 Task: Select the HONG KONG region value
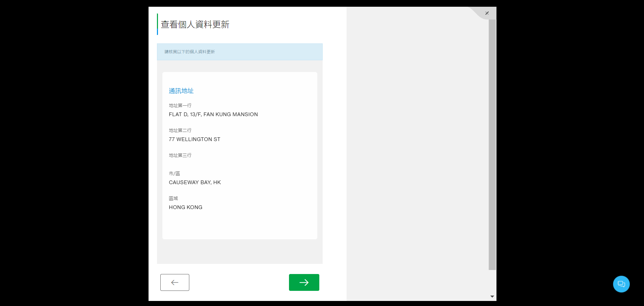click(185, 207)
